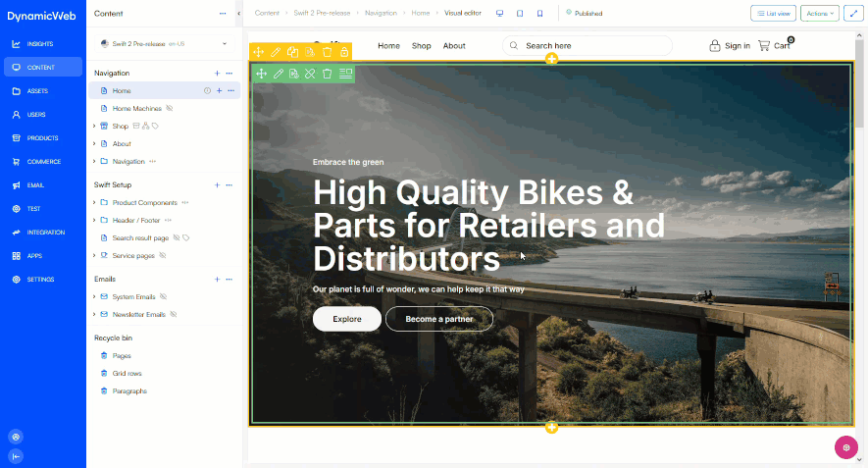Expand the Product Components folder
The width and height of the screenshot is (868, 468).
click(x=94, y=203)
